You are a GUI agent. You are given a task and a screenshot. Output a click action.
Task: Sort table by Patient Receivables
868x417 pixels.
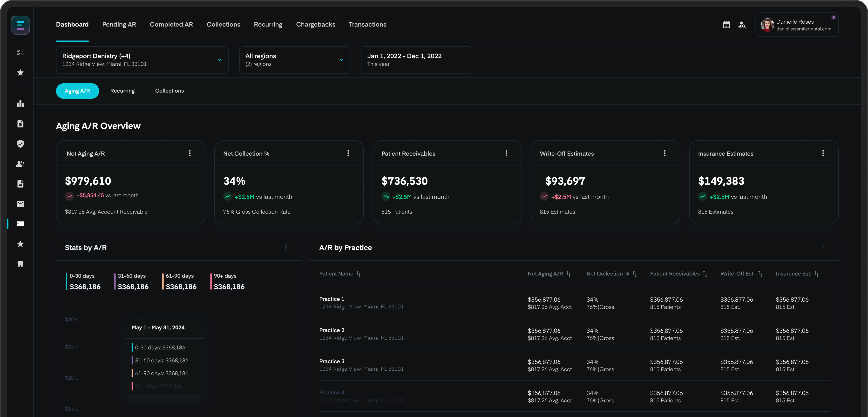[705, 274]
